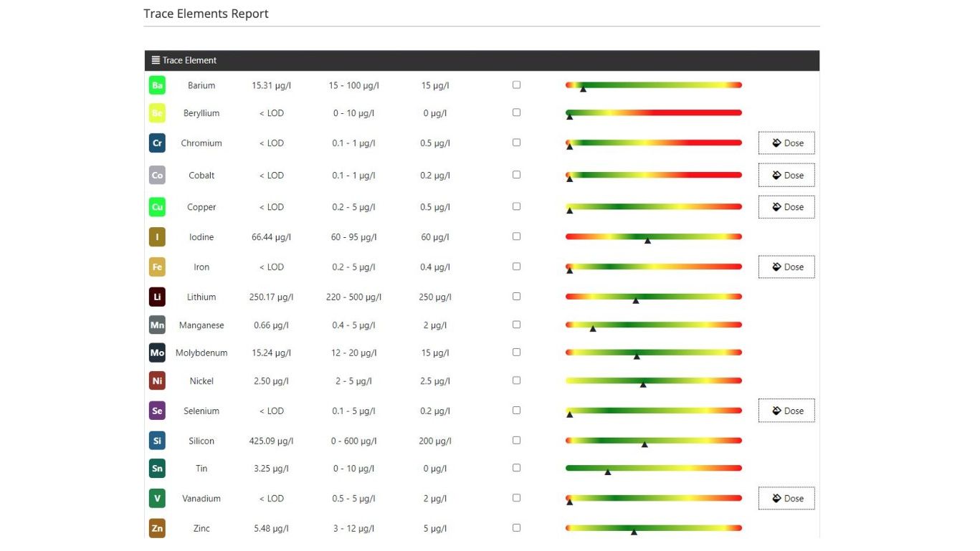Open Dose options for Cobalt
This screenshot has width=980, height=551.
(x=786, y=175)
